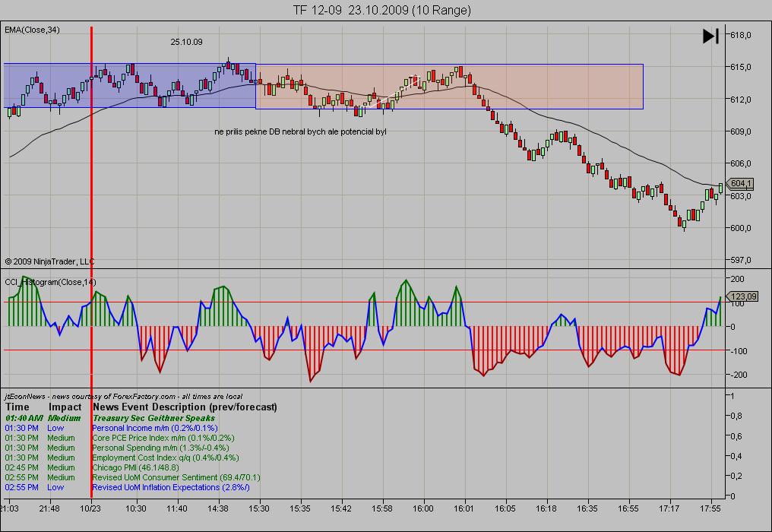This screenshot has width=772, height=532.
Task: Click the 25.10.09 text annotation
Action: (187, 43)
